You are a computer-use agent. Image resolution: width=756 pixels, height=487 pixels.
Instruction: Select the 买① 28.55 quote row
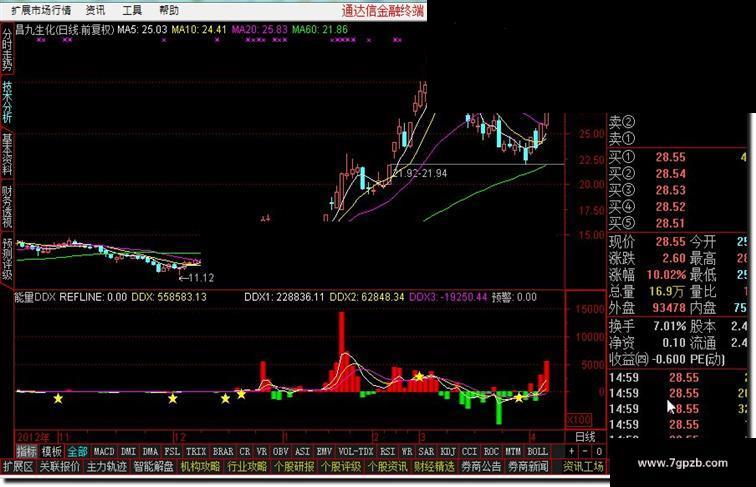pos(677,157)
